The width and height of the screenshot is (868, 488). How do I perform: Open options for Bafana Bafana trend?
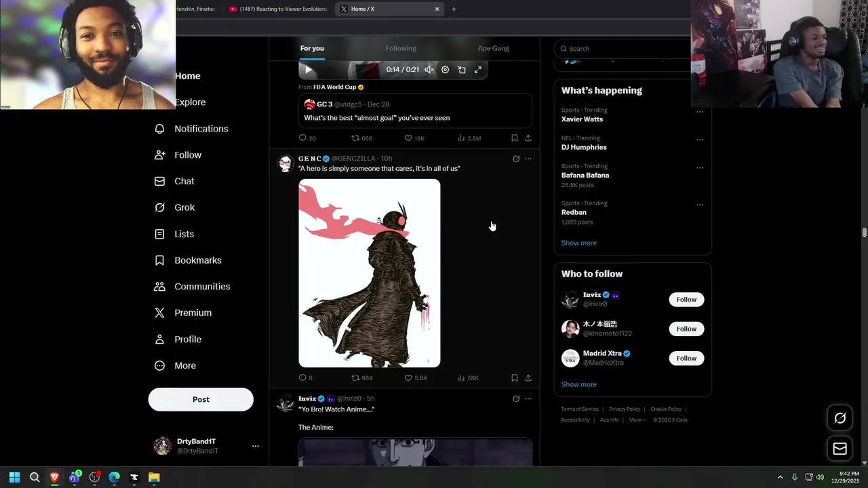[x=700, y=167]
